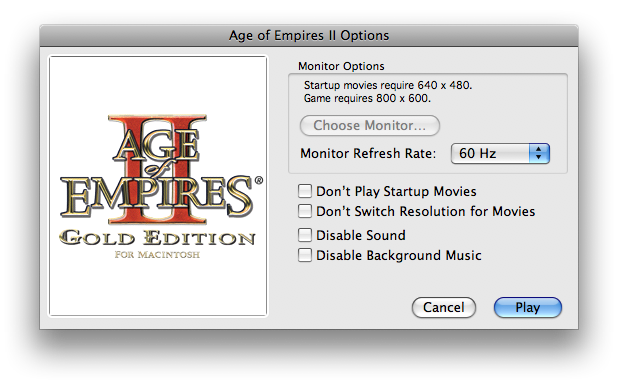
Task: Click the Disable Background Music label text
Action: tap(398, 255)
